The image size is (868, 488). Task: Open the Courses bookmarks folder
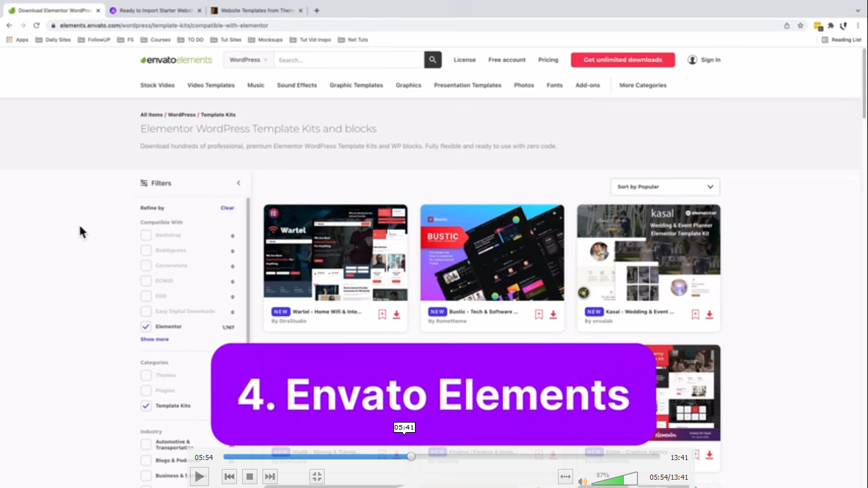(x=155, y=39)
